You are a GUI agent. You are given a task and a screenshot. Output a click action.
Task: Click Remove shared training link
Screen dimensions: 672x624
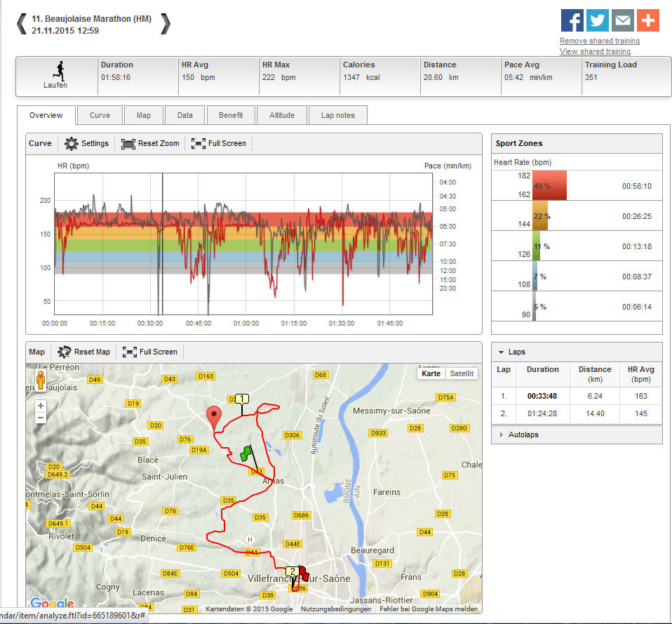[x=600, y=41]
